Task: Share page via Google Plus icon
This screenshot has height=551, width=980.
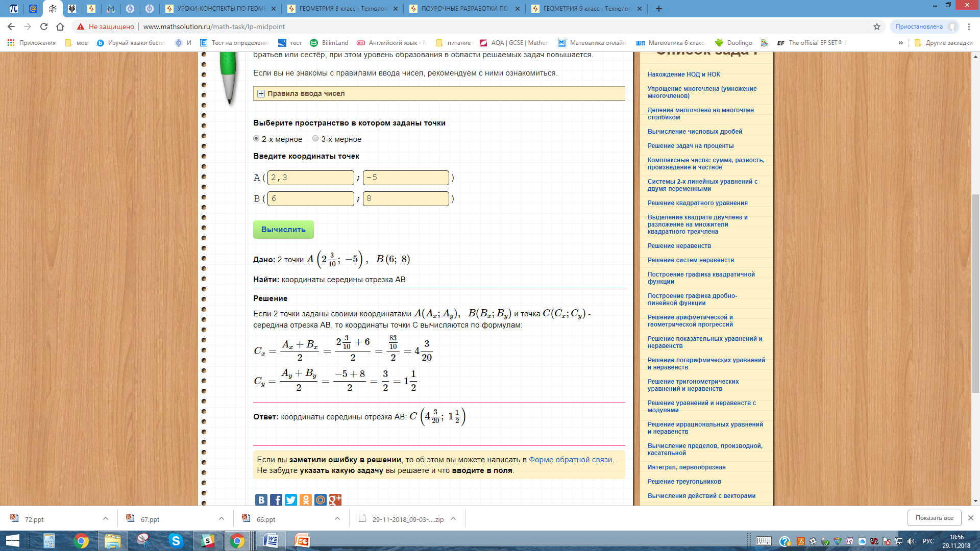Action: pyautogui.click(x=335, y=499)
